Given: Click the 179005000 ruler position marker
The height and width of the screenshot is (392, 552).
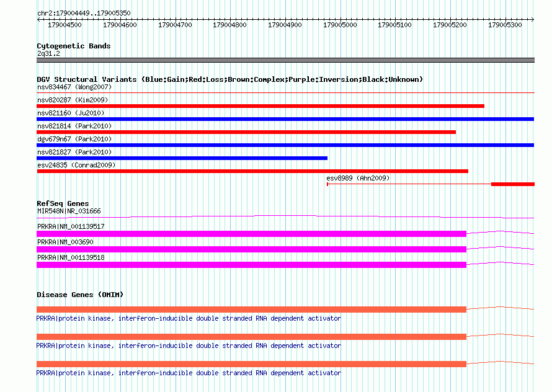Looking at the screenshot, I should coord(340,25).
